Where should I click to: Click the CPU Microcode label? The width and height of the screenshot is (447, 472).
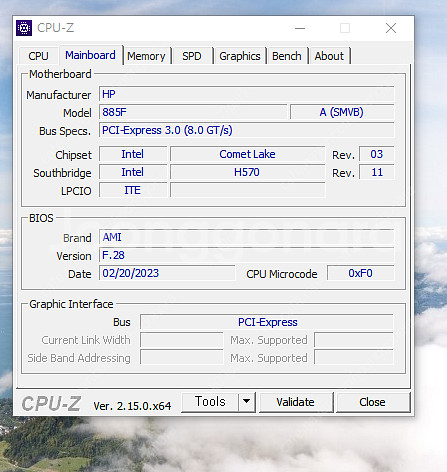pos(282,274)
